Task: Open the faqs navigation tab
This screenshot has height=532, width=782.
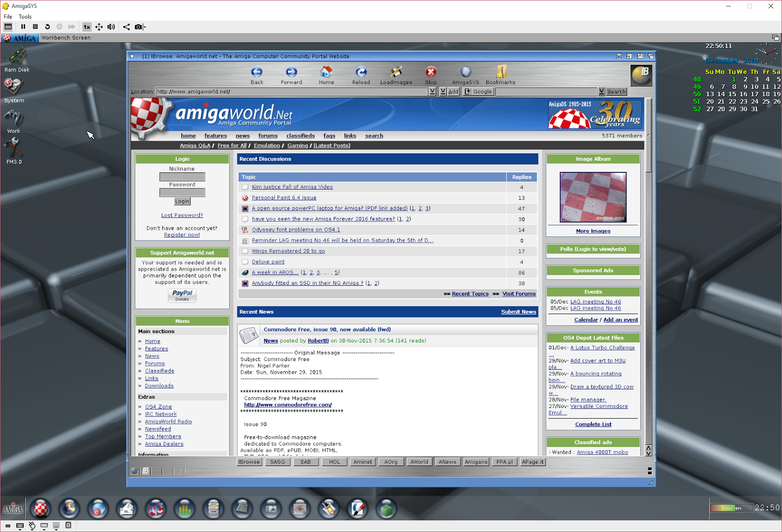Action: point(329,136)
